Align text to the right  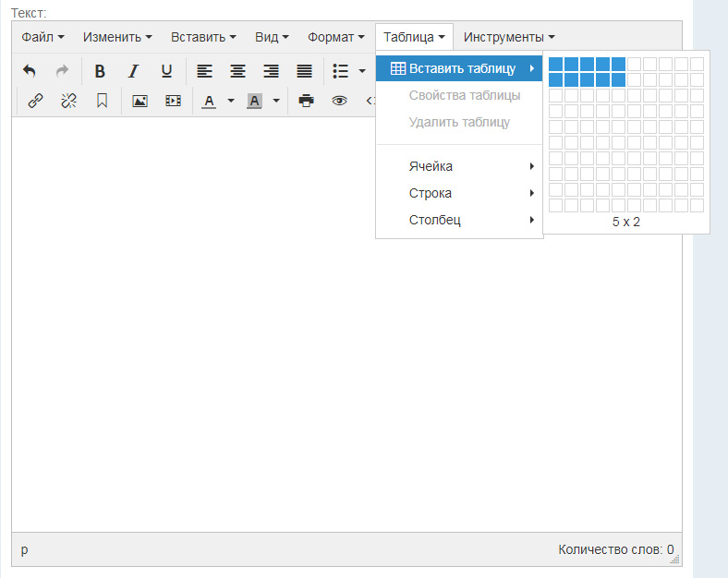tap(271, 71)
